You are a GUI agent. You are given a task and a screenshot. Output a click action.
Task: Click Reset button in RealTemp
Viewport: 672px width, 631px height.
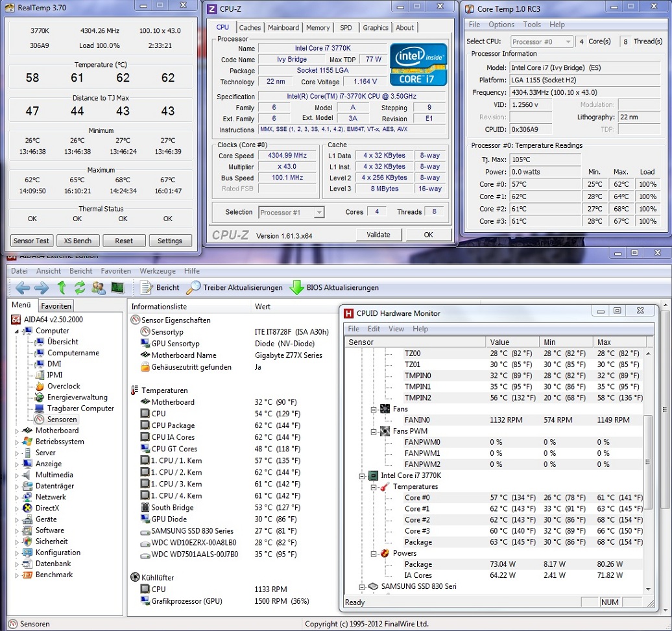click(124, 241)
